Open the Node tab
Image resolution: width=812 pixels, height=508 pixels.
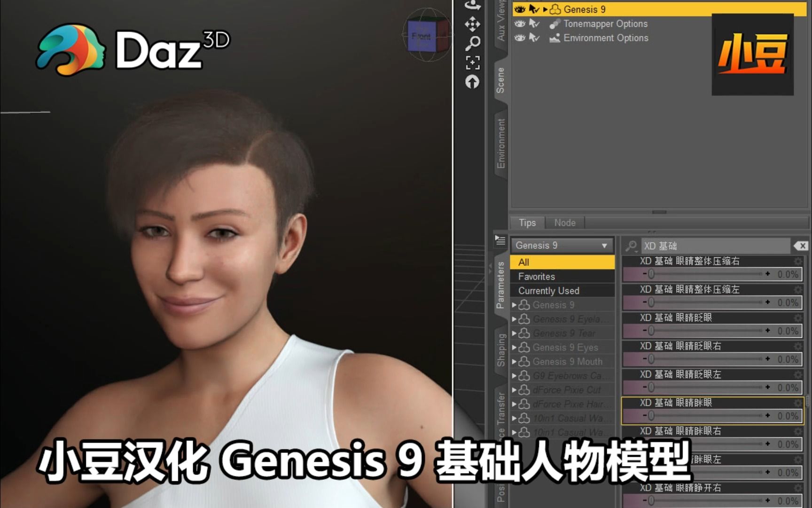[565, 223]
